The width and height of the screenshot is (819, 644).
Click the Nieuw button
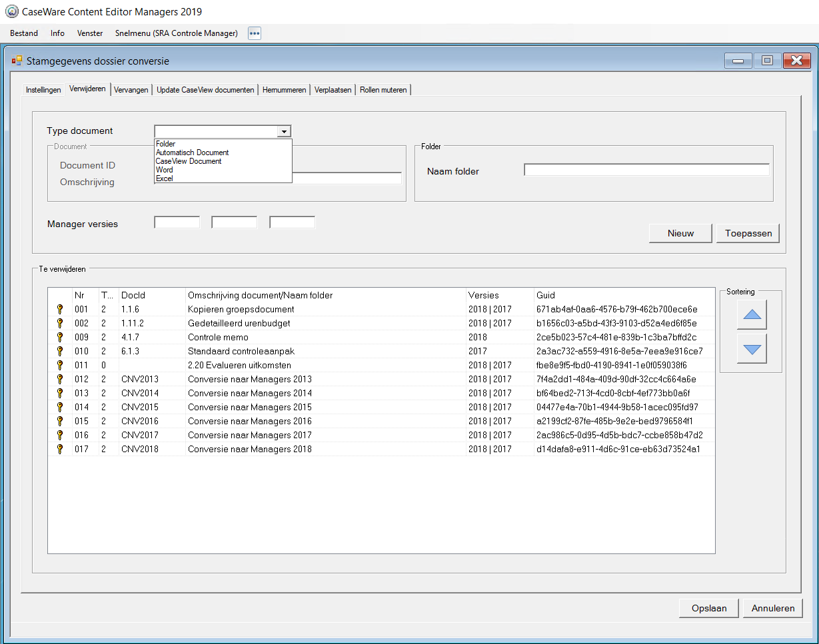(680, 233)
